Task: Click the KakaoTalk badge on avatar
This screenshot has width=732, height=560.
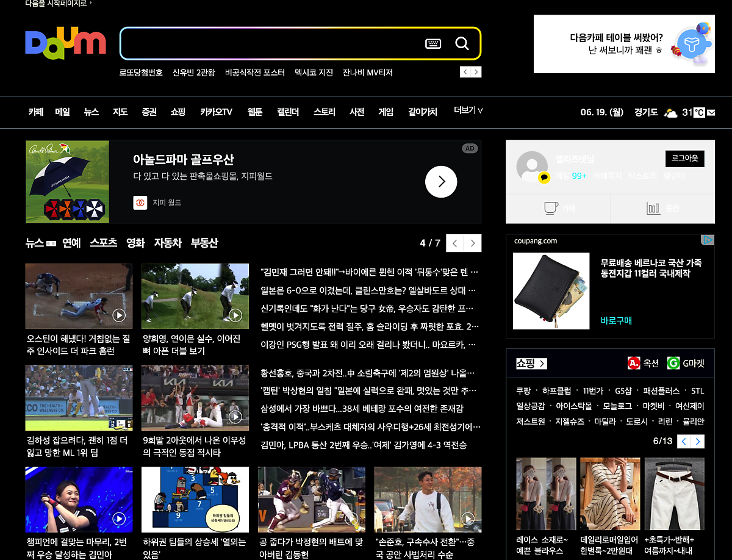Action: pos(544,178)
